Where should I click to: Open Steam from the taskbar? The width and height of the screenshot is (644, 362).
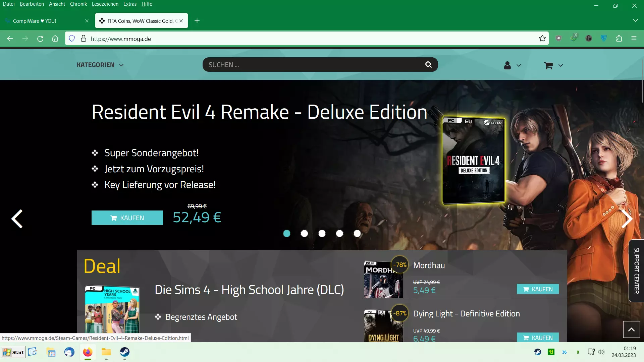point(125,352)
